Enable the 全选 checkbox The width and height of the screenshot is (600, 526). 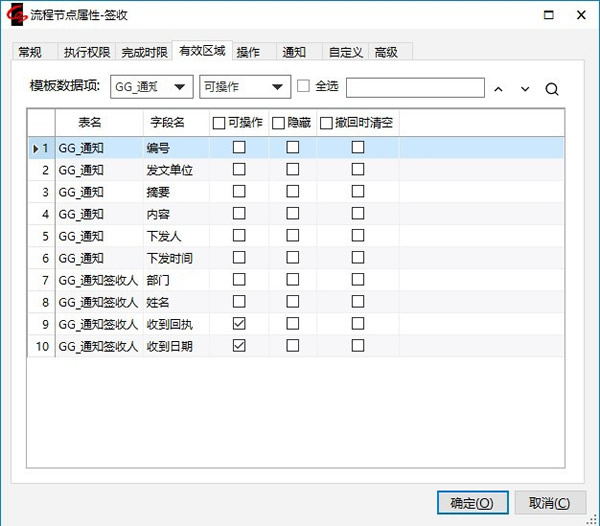(303, 86)
